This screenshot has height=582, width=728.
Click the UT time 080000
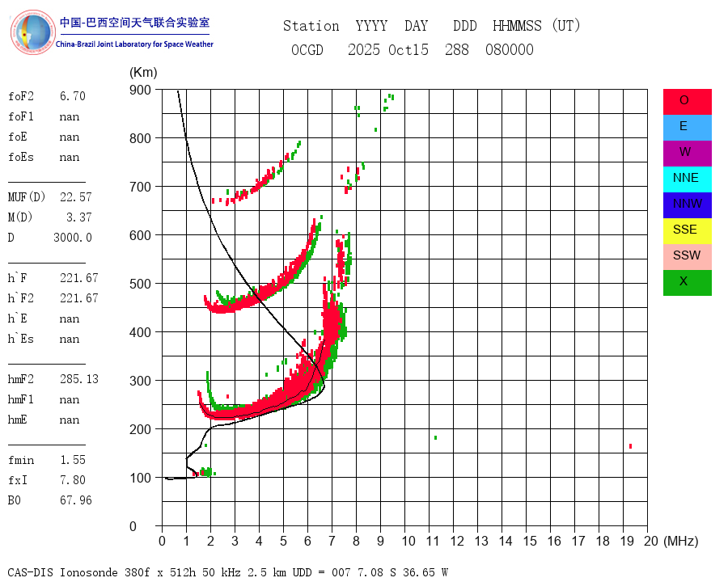(510, 49)
